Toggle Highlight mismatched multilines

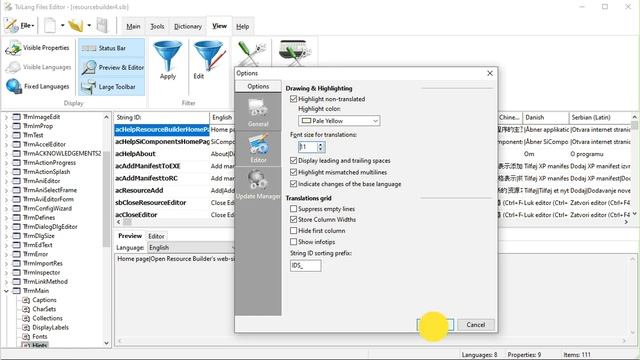(293, 172)
